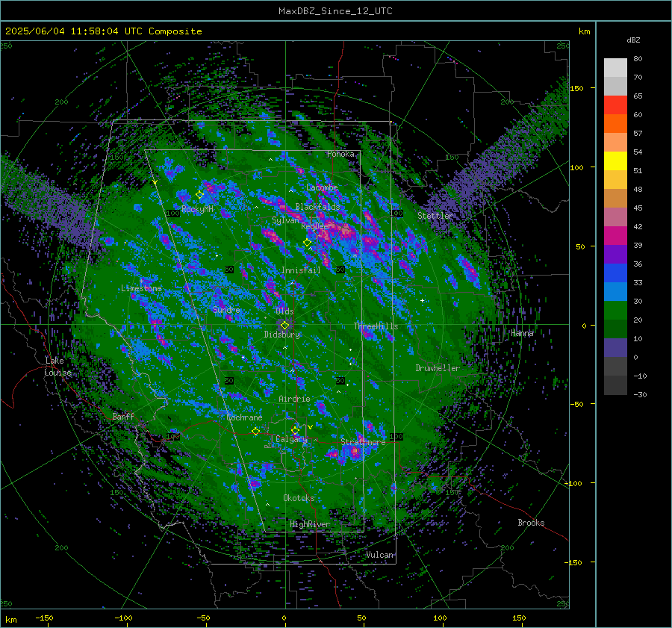Screen dimensions: 672x628
Task: Click the Ponoka label
Action: [340, 154]
